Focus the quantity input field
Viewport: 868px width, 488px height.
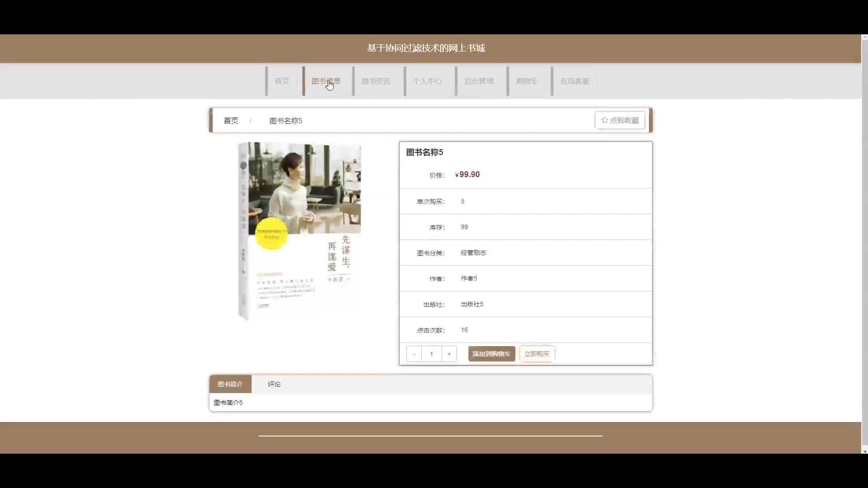[431, 354]
